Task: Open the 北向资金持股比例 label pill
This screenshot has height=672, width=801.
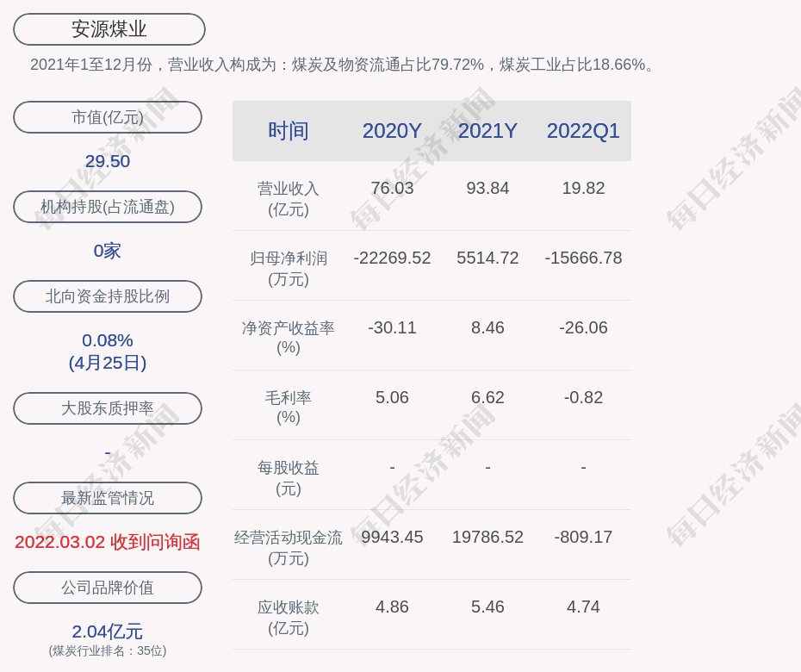Action: pos(108,296)
